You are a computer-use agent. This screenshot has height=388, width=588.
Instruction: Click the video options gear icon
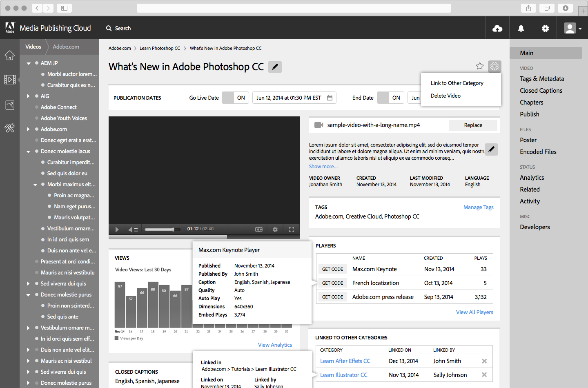(494, 66)
